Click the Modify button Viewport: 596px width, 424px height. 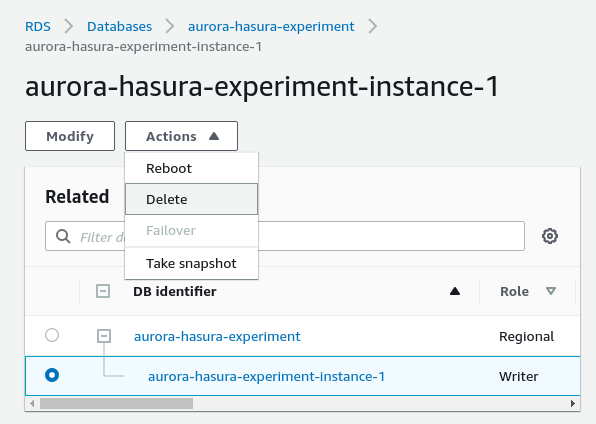[70, 136]
